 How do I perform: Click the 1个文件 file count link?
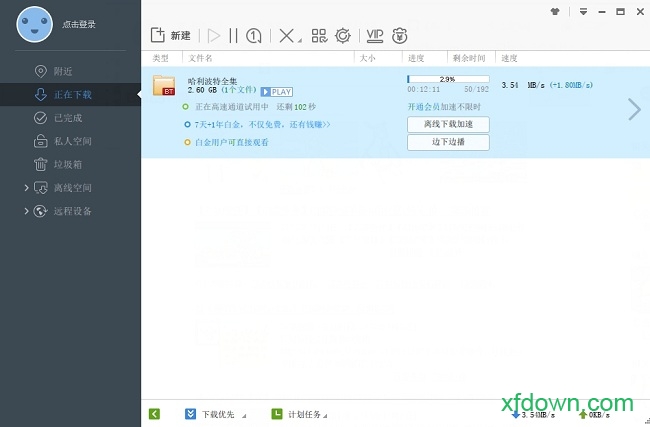pos(238,90)
